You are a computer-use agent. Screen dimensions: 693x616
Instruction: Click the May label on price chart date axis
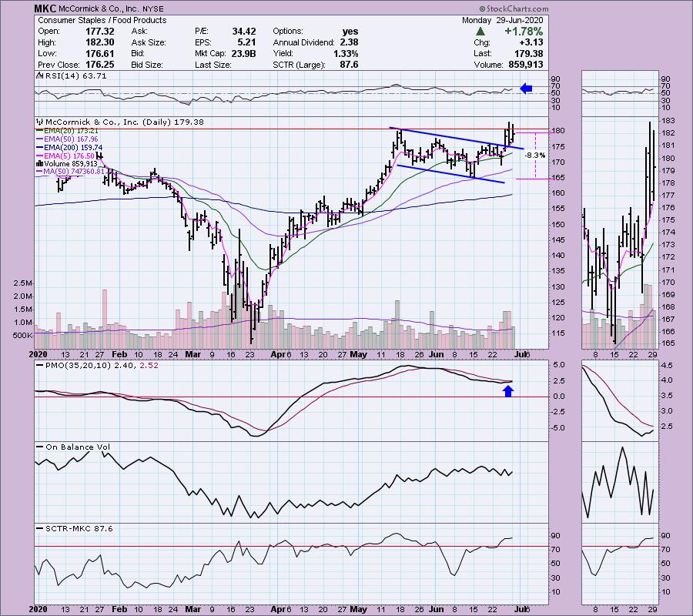point(359,354)
